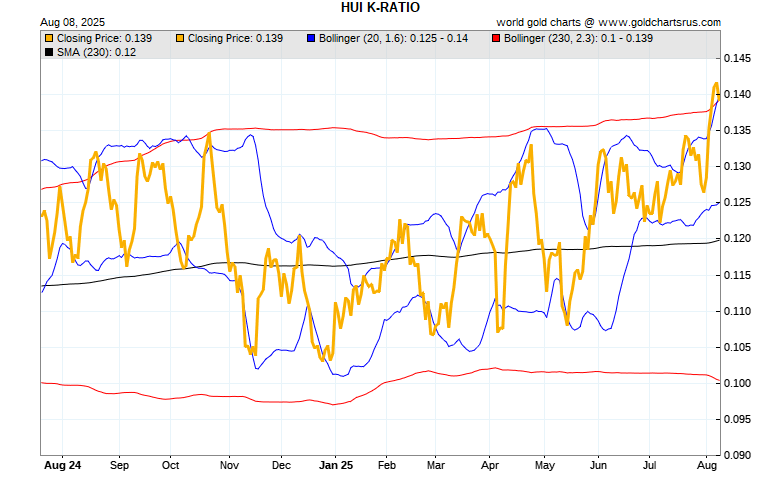Click the Jul x-axis label

[x=650, y=465]
